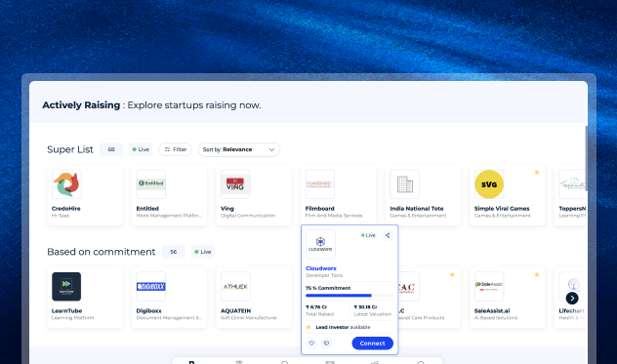This screenshot has width=617, height=364.
Task: Open the Cloudworx company name link
Action: coord(321,268)
